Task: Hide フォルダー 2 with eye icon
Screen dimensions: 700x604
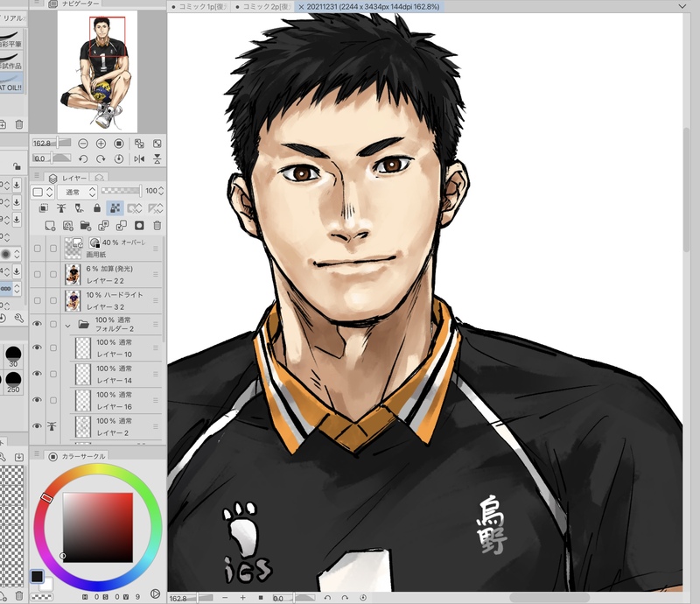Action: pyautogui.click(x=38, y=324)
